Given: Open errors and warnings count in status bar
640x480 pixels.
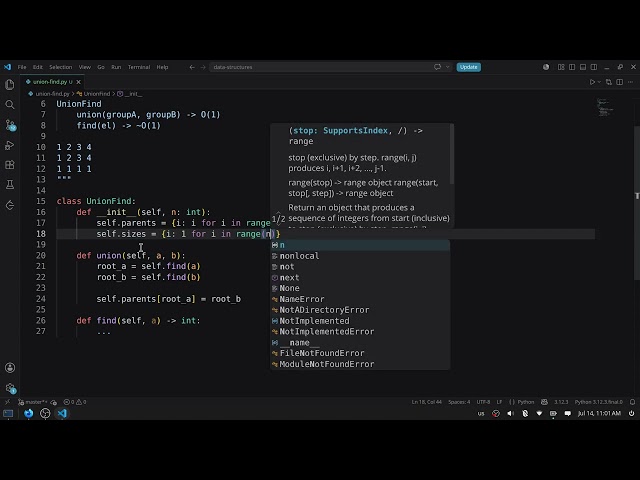Looking at the screenshot, I should coord(75,402).
